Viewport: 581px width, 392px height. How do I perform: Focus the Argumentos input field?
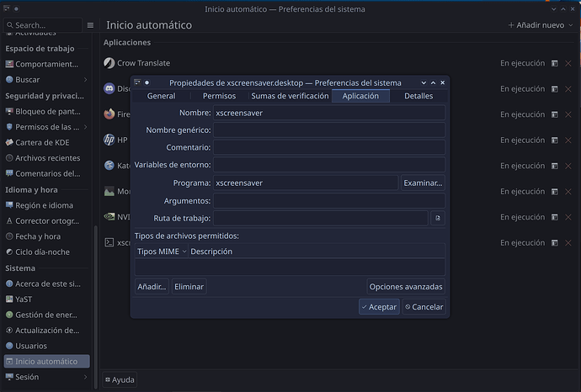click(x=329, y=201)
